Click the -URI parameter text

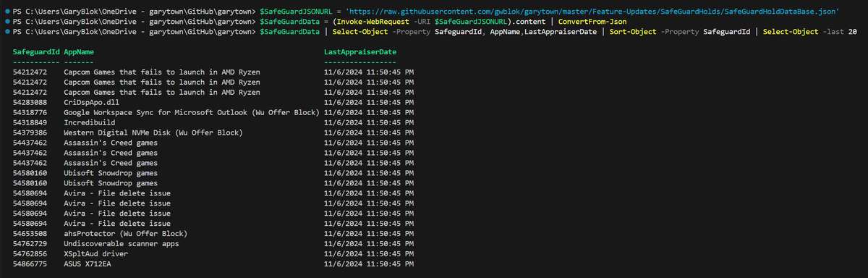[422, 22]
